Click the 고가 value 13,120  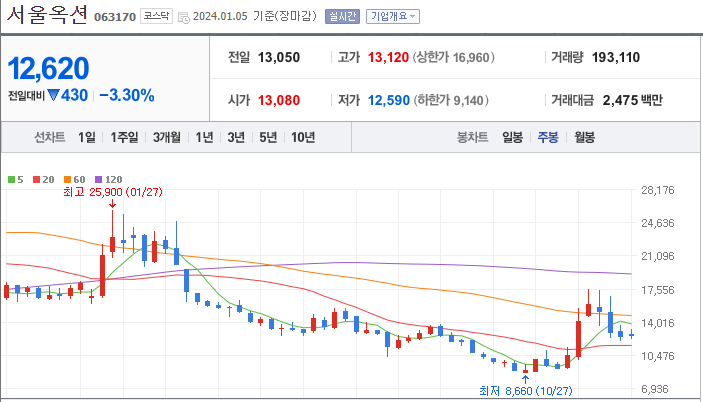click(388, 57)
